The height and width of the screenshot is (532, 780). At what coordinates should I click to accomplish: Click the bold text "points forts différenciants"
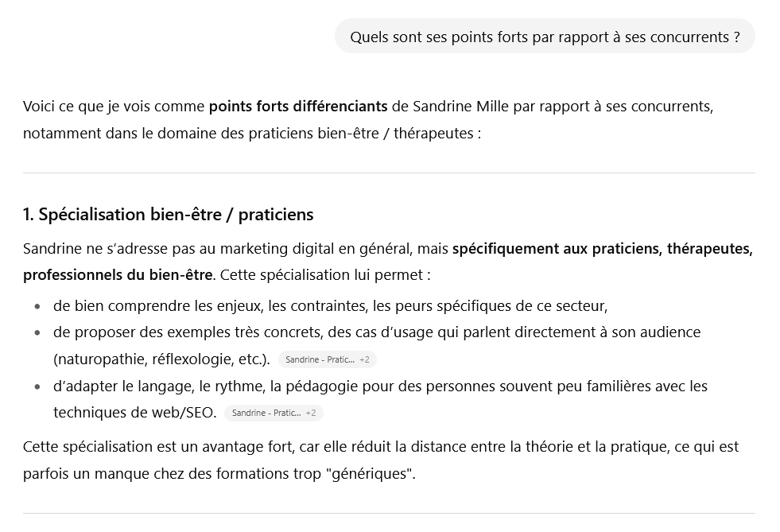[298, 107]
